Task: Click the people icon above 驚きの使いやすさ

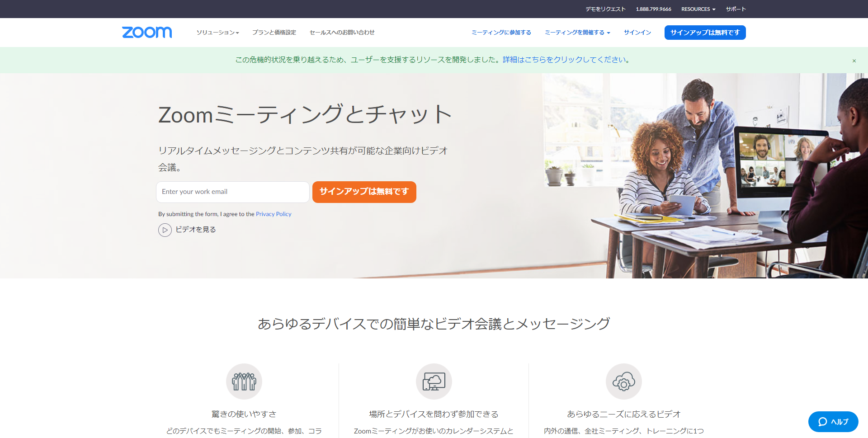Action: (244, 381)
